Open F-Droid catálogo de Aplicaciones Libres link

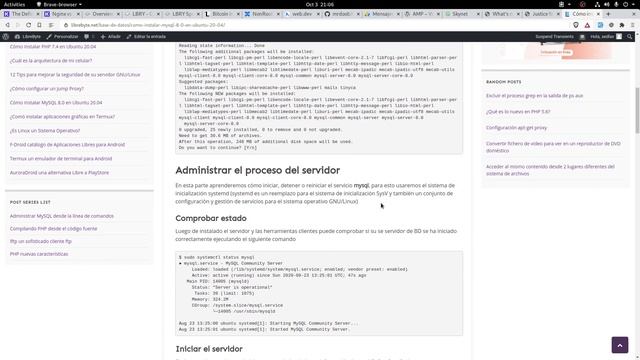[x=67, y=144]
